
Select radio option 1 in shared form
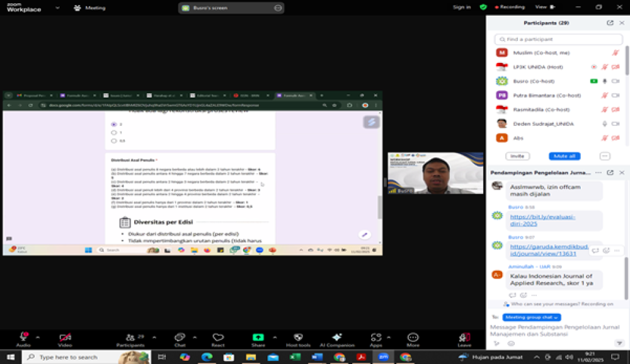point(114,133)
